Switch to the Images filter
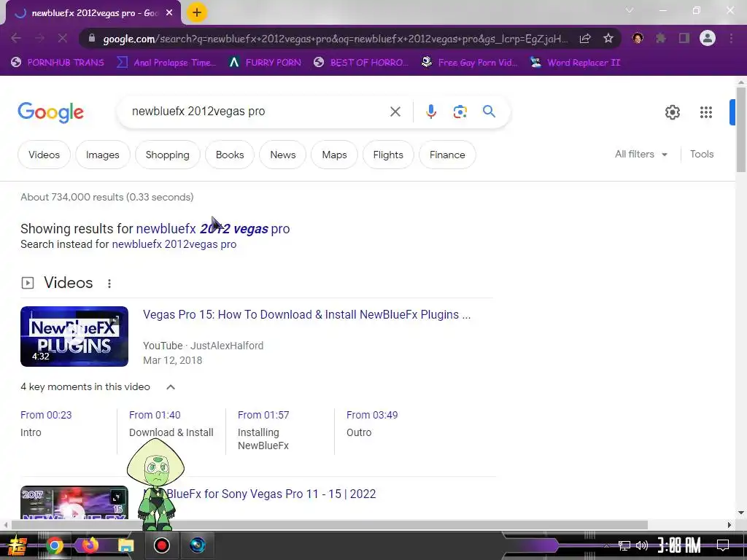This screenshot has height=560, width=747. pyautogui.click(x=102, y=155)
